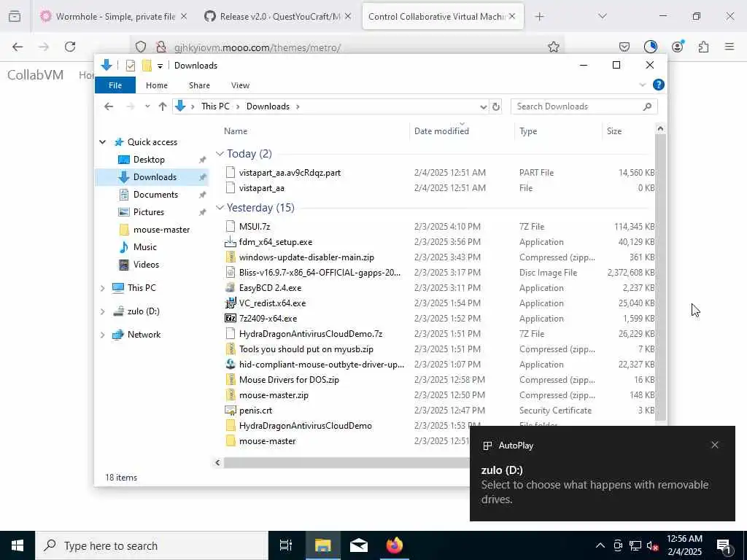Select Documents in Quick access
Screen dimensions: 747x560
click(x=155, y=194)
